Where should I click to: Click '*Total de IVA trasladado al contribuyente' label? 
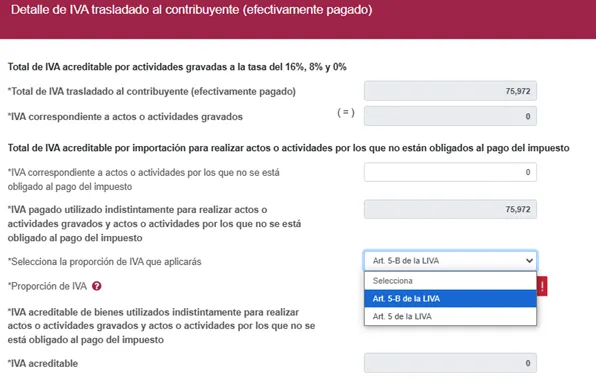click(x=152, y=91)
